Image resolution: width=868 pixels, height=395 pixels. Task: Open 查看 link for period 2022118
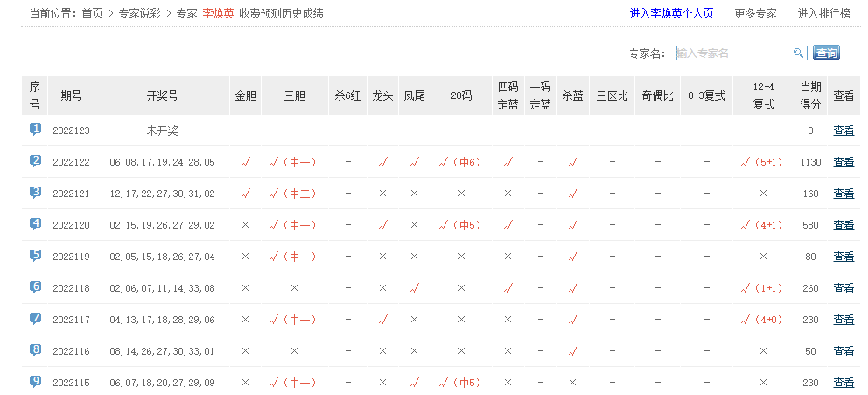tap(843, 288)
